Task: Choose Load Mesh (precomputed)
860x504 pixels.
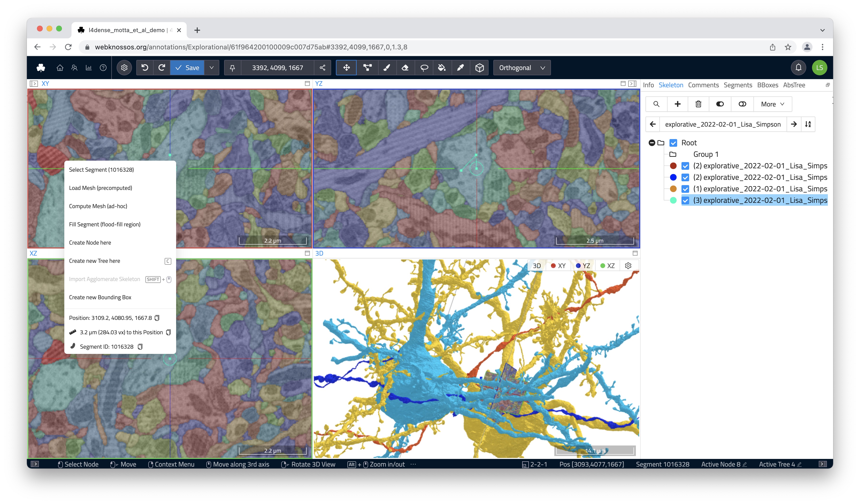Action: (120, 188)
